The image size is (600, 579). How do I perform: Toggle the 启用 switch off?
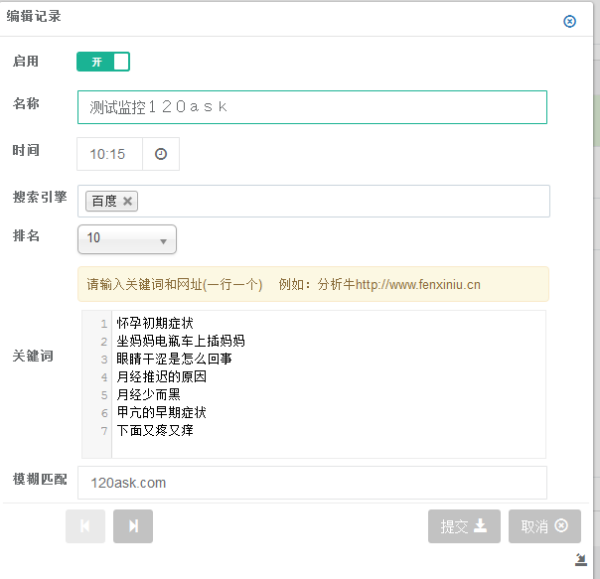tap(103, 62)
